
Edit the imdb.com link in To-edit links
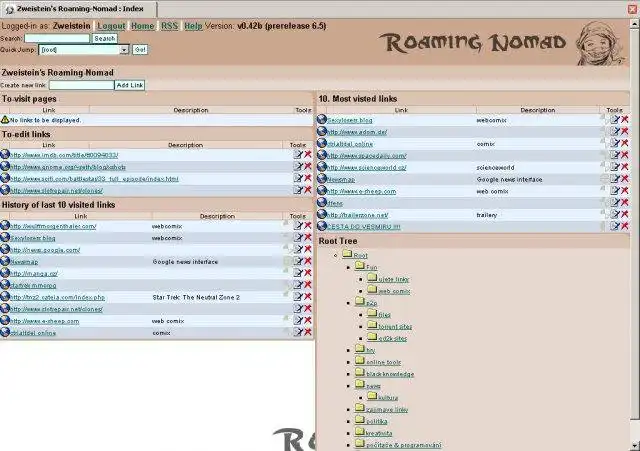[298, 154]
